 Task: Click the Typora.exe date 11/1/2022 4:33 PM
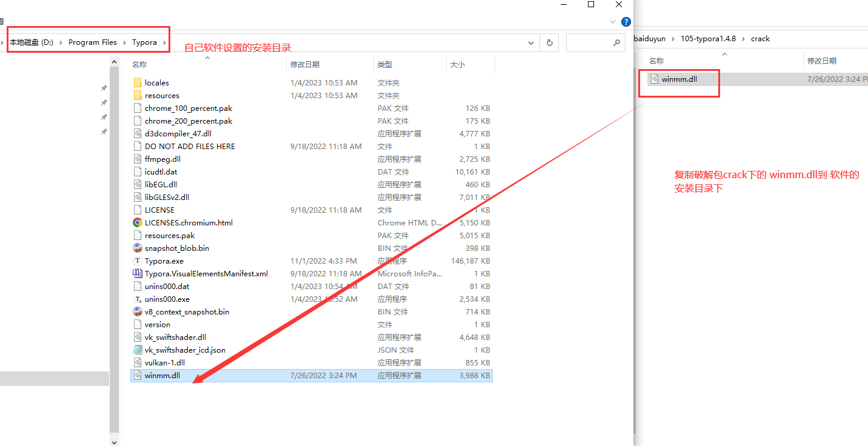coord(324,261)
